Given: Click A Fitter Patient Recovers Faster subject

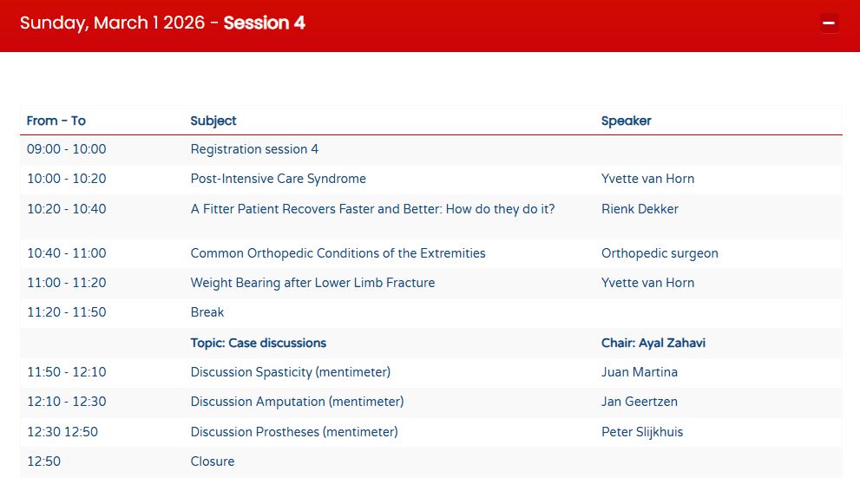Looking at the screenshot, I should [x=372, y=209].
